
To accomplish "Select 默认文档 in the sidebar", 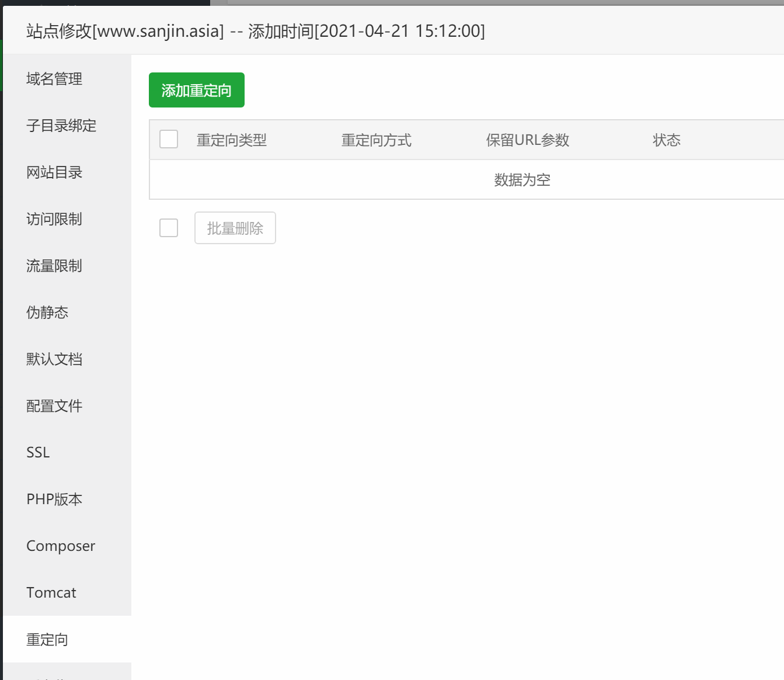I will point(67,359).
